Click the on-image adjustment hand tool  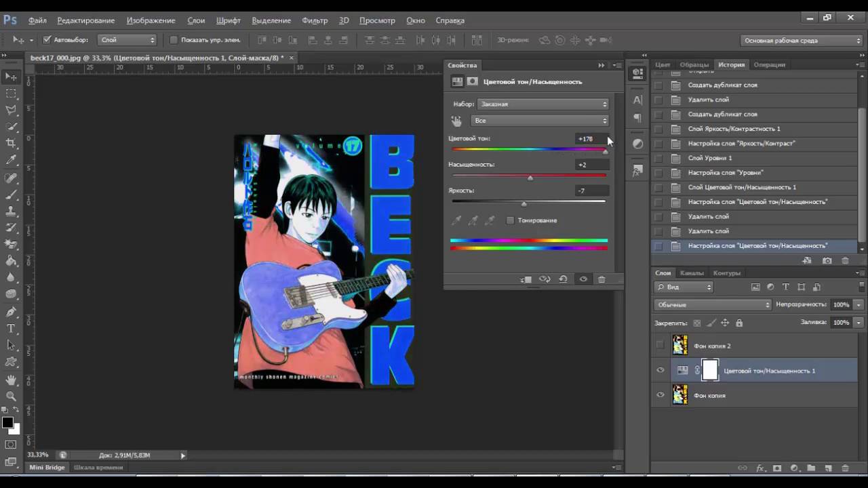[456, 121]
